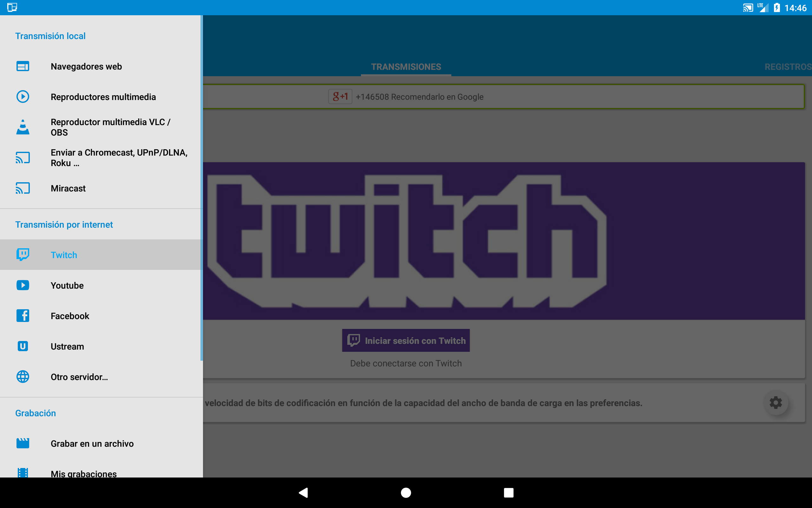The image size is (812, 508).
Task: Tap the Android recent apps button
Action: (509, 492)
